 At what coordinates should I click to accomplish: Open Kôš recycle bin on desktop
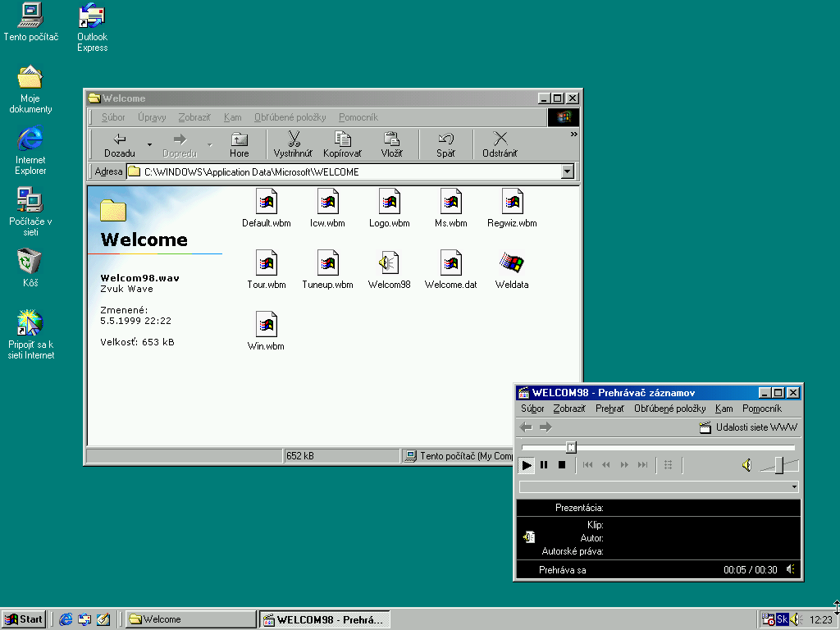click(x=30, y=262)
